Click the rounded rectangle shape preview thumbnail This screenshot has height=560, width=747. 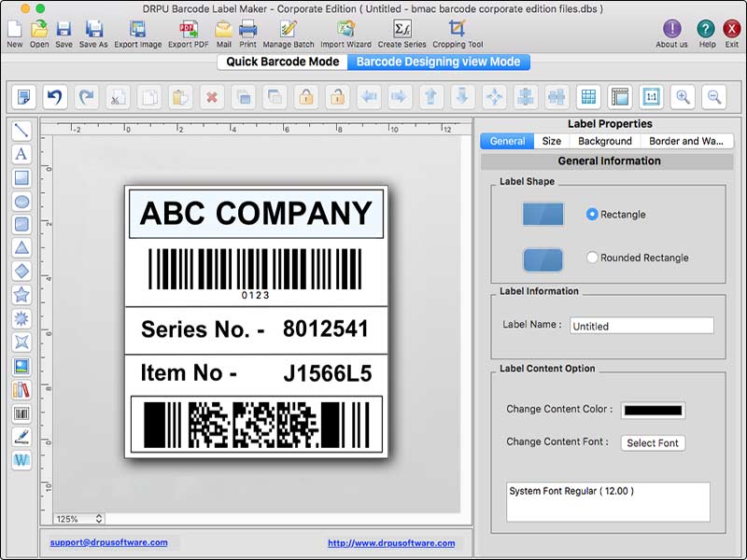[543, 259]
